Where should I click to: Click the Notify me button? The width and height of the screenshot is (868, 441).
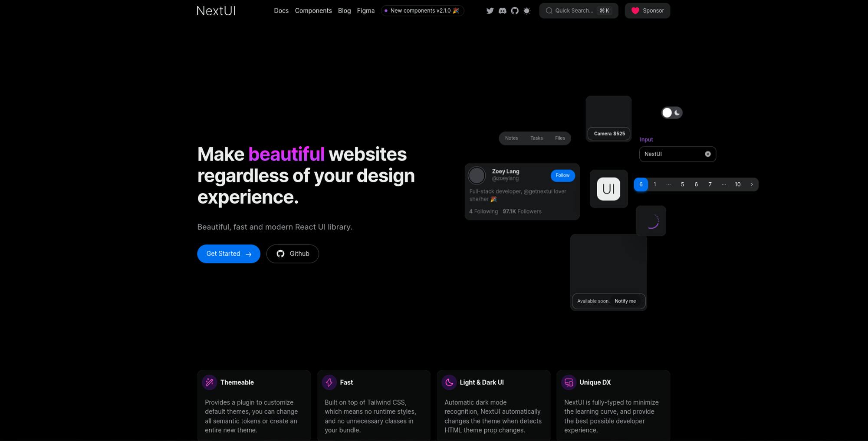point(625,301)
